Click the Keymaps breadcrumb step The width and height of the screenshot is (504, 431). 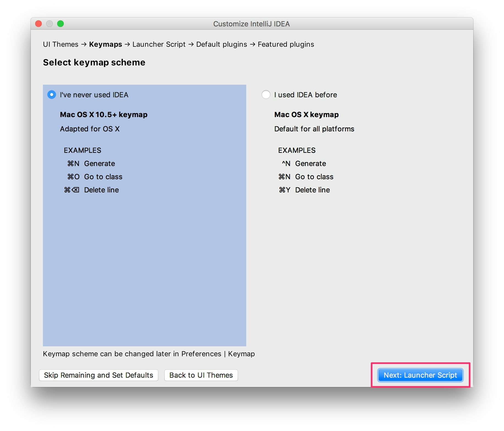click(x=106, y=44)
